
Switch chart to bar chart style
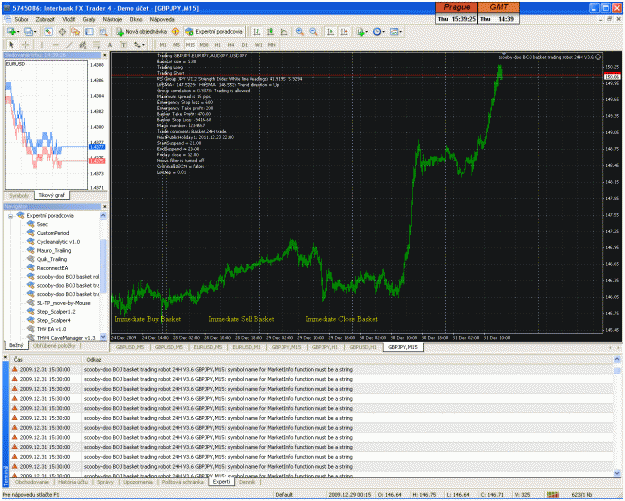[x=256, y=31]
